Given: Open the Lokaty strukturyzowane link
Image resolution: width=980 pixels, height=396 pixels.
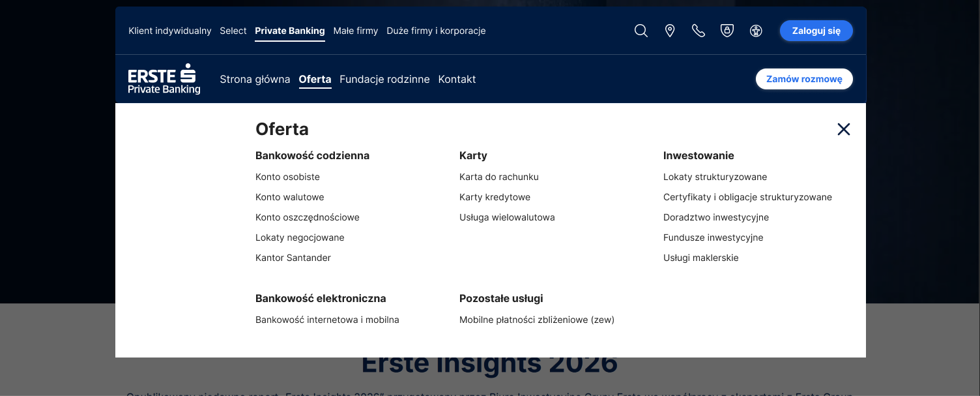Looking at the screenshot, I should (715, 177).
